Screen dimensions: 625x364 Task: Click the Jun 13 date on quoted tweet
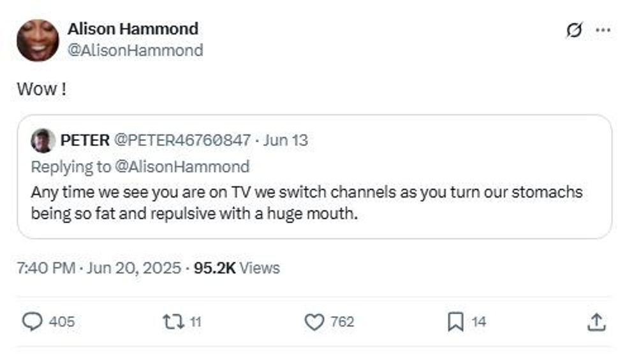pyautogui.click(x=285, y=140)
